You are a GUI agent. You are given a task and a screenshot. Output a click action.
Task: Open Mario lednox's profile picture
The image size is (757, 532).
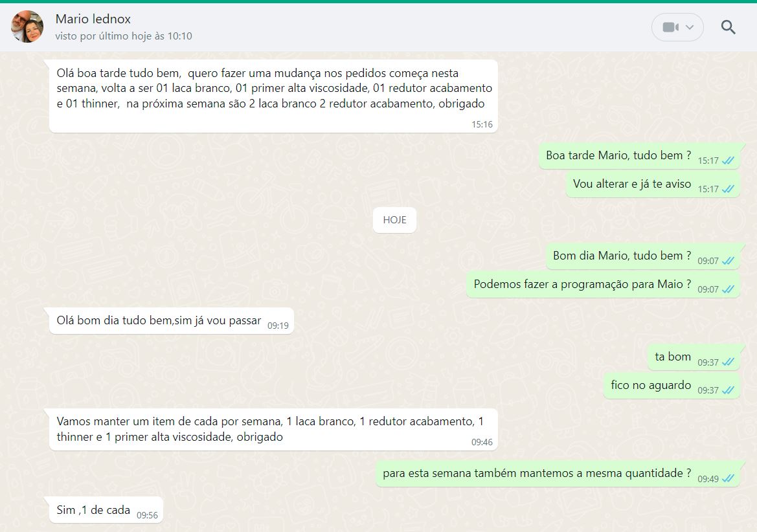click(27, 27)
